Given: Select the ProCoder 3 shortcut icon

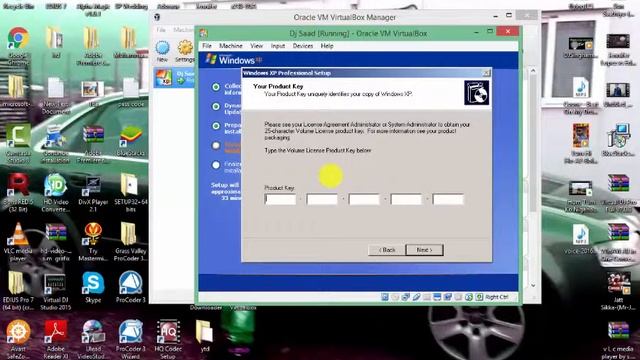Looking at the screenshot, I should click(x=131, y=288).
